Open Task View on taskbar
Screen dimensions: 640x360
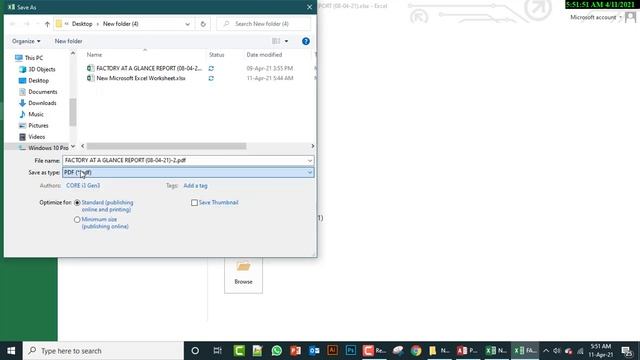pos(217,351)
